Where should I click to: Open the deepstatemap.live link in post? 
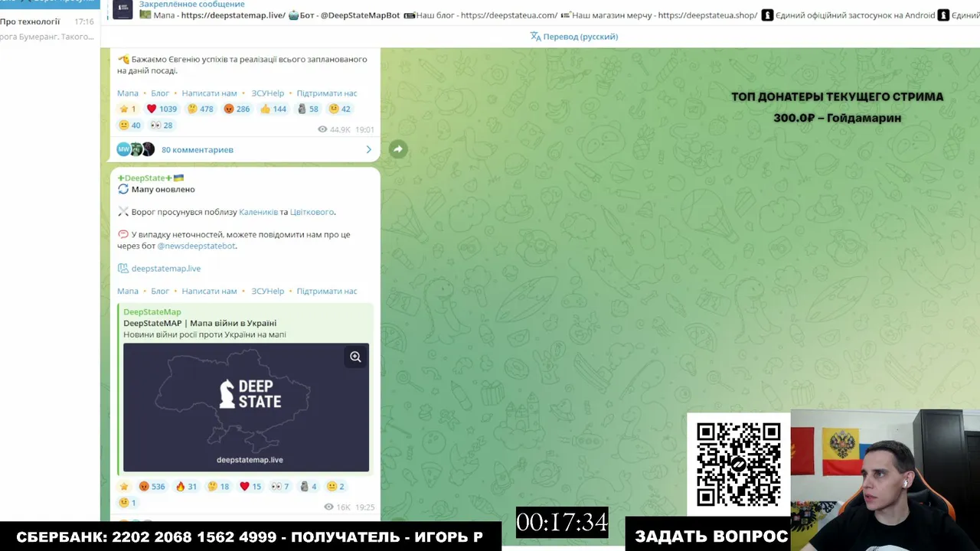[166, 269]
